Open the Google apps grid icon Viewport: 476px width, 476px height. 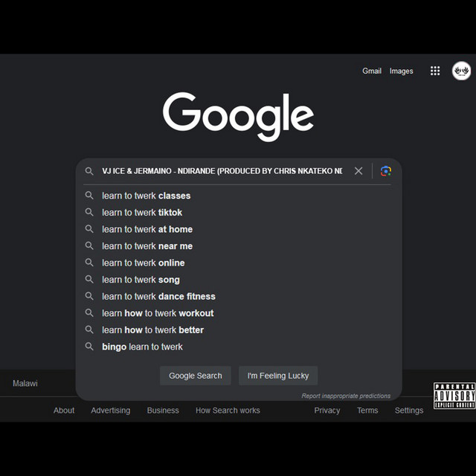(435, 71)
